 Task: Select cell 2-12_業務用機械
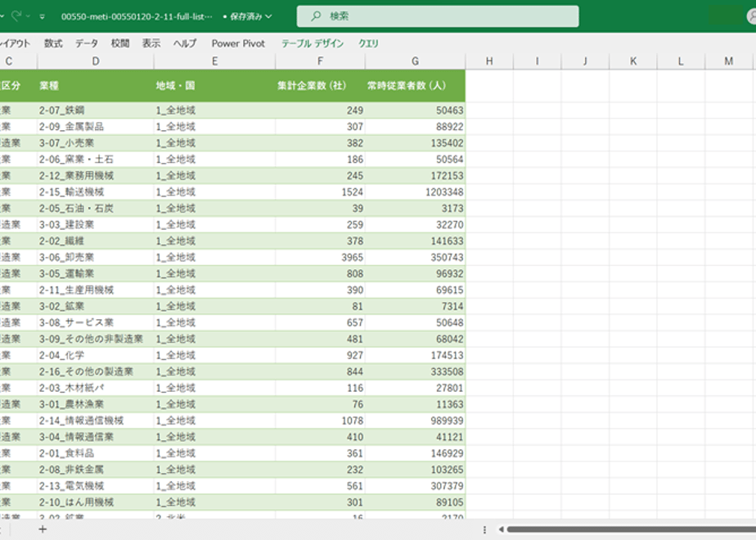point(96,175)
